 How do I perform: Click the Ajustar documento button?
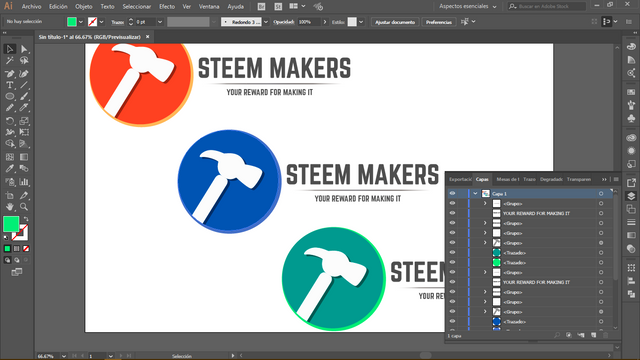395,22
